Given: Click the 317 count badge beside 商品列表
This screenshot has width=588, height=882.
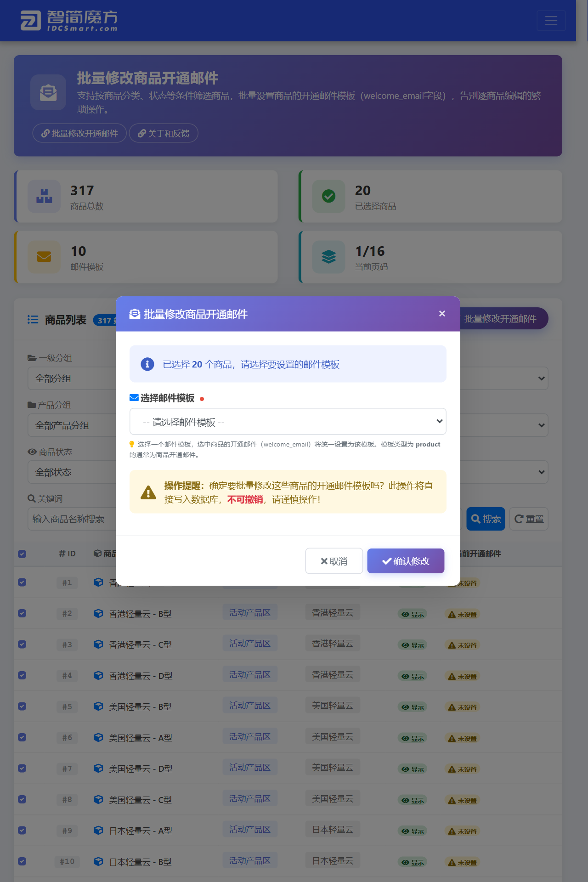Looking at the screenshot, I should pyautogui.click(x=105, y=320).
